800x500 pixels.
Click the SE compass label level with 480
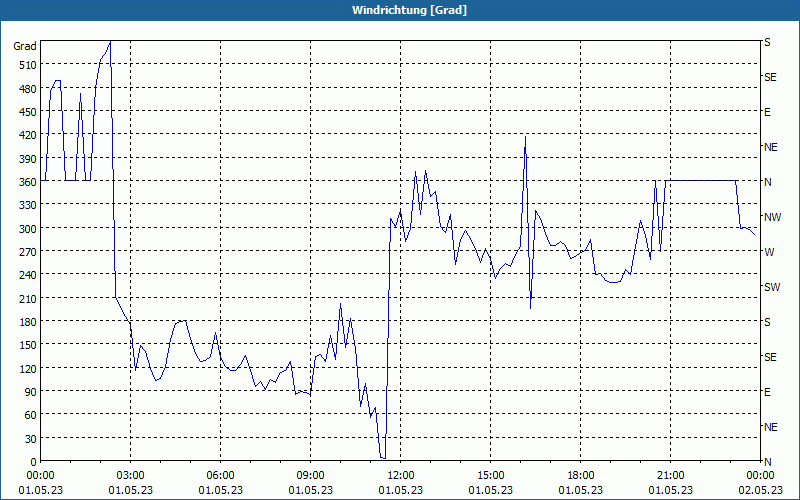770,77
